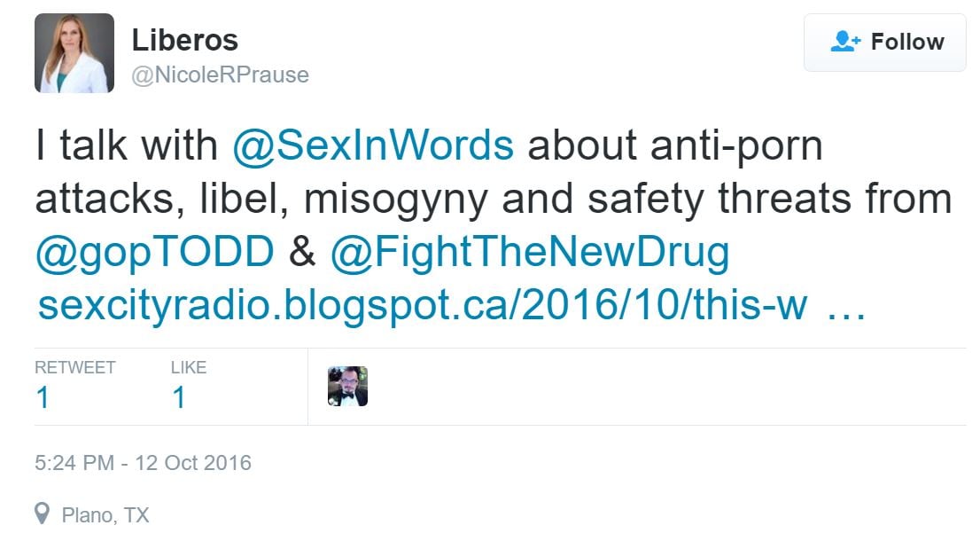The width and height of the screenshot is (980, 541).
Task: Open the avatar of the user who liked
Action: 347,386
